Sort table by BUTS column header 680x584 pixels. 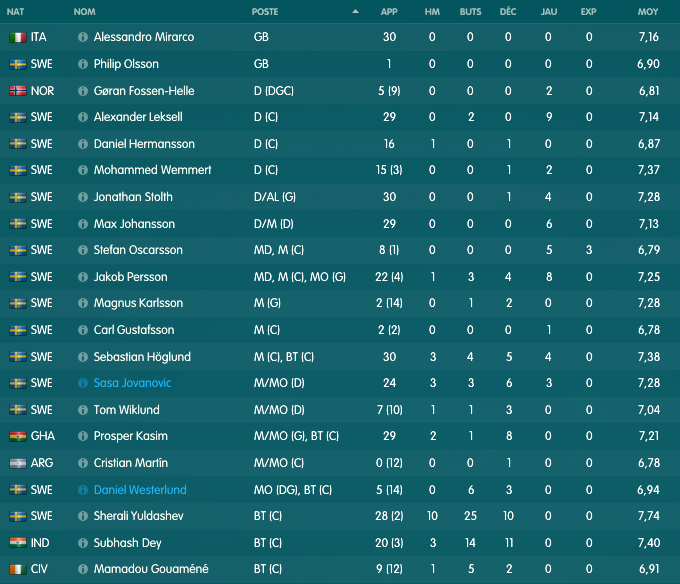coord(470,12)
